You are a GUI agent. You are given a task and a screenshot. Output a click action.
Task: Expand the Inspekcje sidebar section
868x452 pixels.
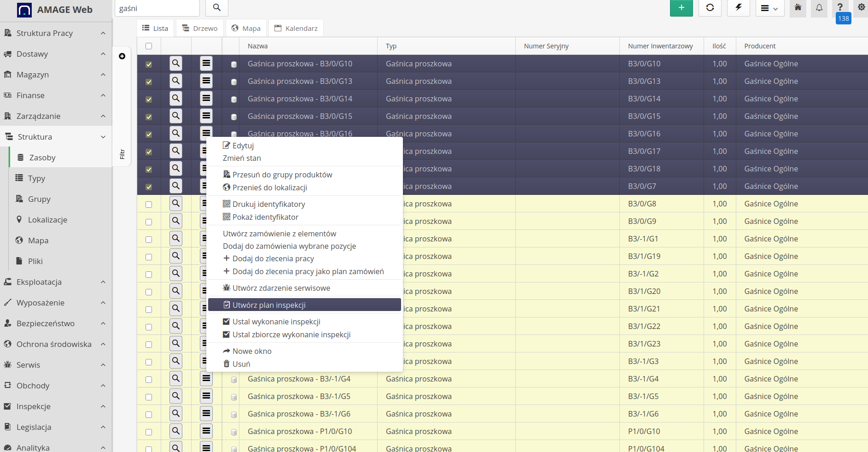(x=56, y=406)
